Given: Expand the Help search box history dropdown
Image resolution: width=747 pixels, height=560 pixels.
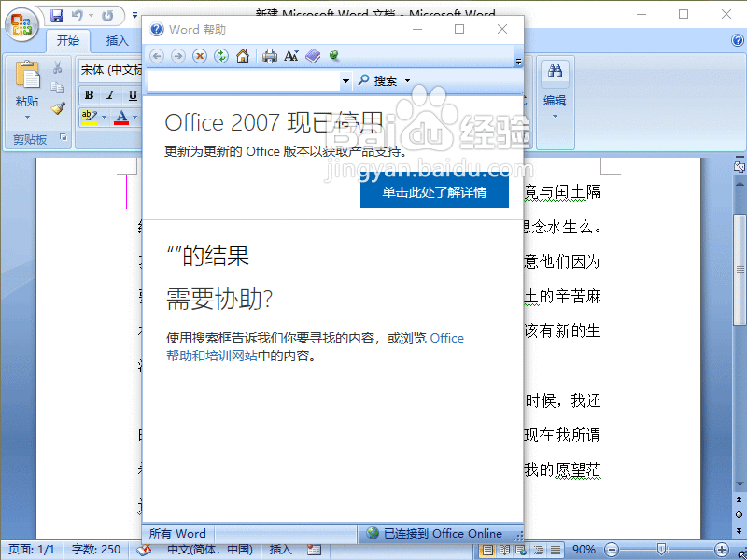Looking at the screenshot, I should 347,79.
